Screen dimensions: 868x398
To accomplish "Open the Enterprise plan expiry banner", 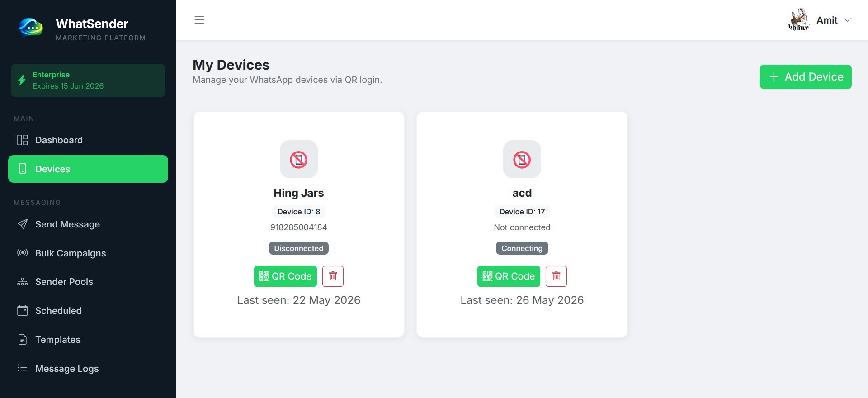I will coord(88,81).
